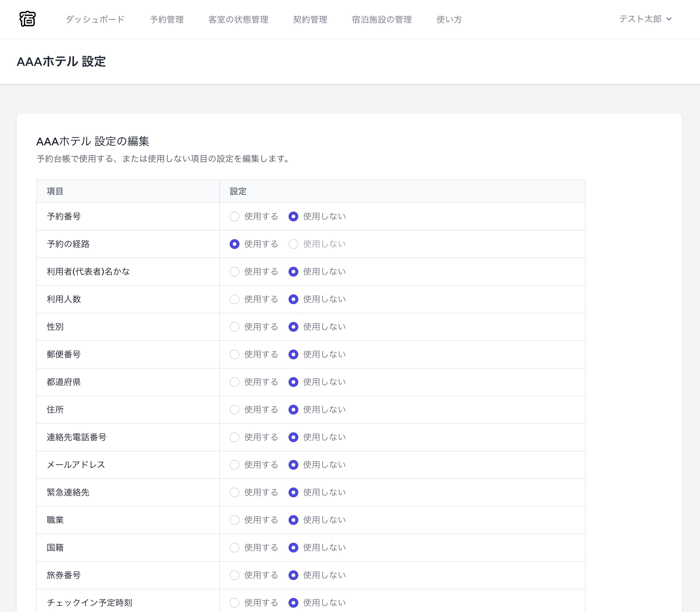The image size is (700, 612).
Task: Open the 予約管理 menu item
Action: pos(166,19)
